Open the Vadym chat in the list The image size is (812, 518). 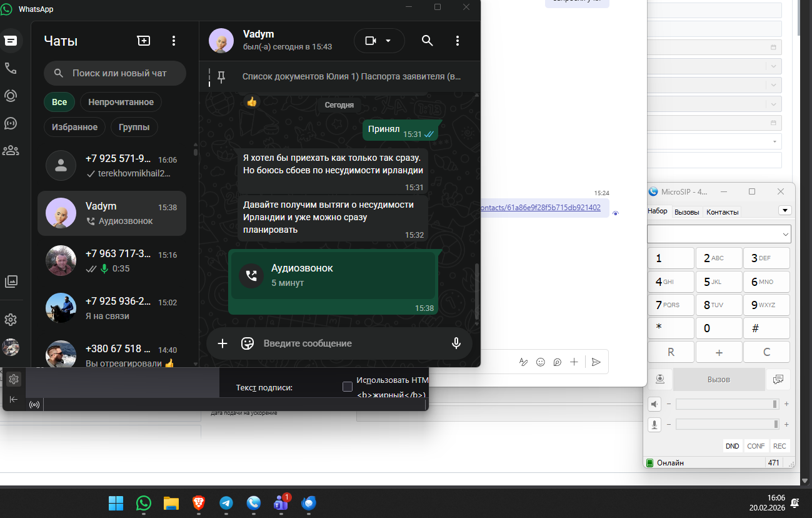click(x=112, y=213)
